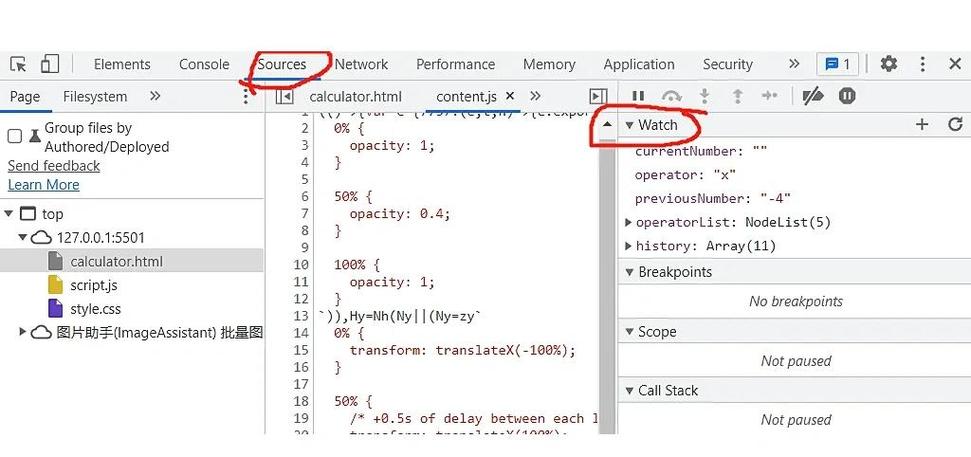Collapse the 127.0.0.1:5501 tree node
This screenshot has height=457, width=971.
pos(23,238)
